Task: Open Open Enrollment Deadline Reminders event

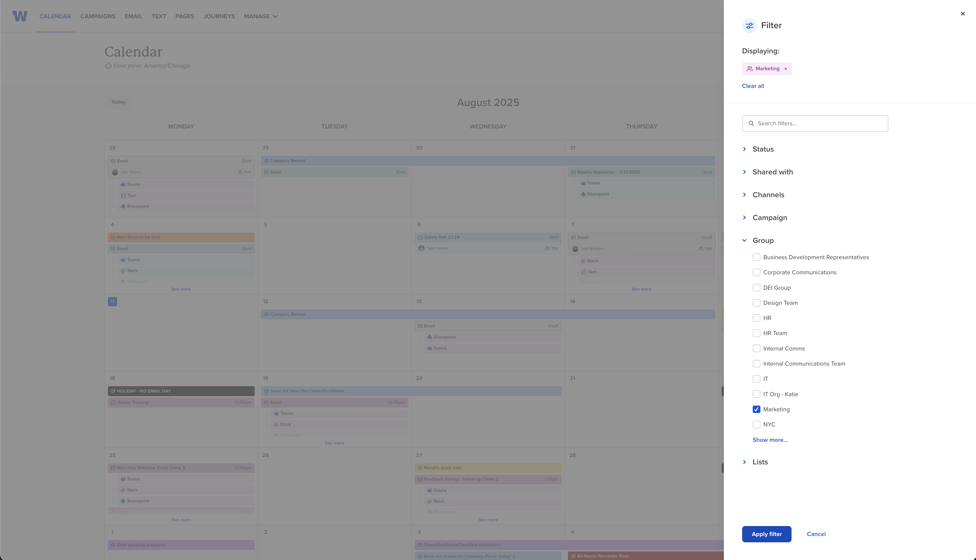Action: [569, 545]
